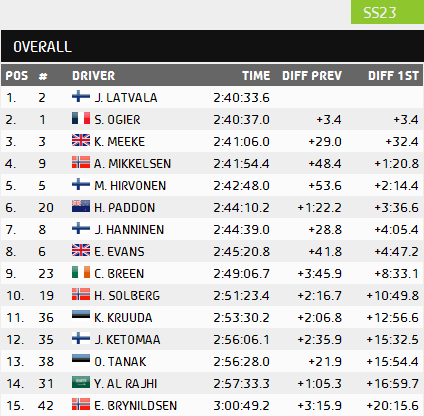Select the green SS23 stage tab
Screen dimensions: 424x416
click(x=387, y=12)
